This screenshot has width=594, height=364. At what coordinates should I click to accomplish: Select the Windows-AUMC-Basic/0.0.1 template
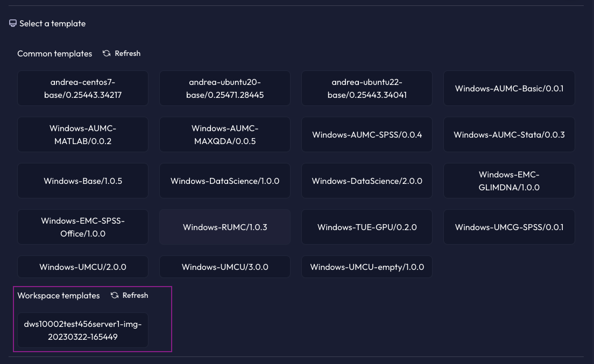pos(509,88)
